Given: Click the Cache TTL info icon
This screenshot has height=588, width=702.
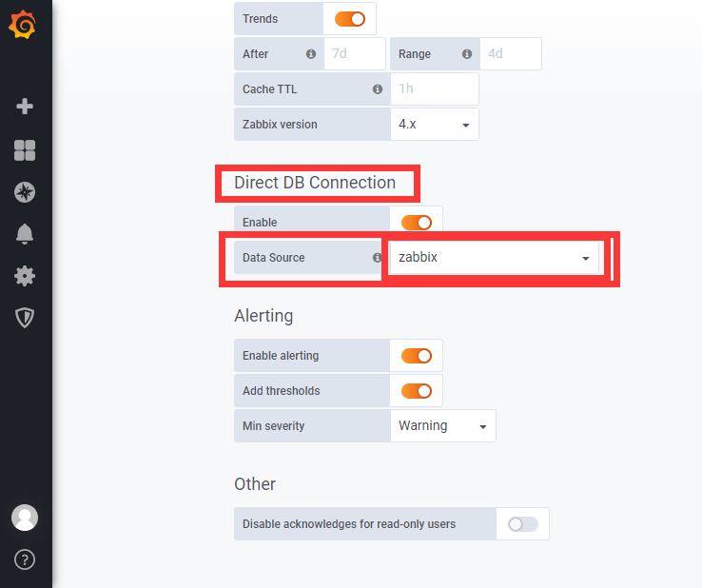Looking at the screenshot, I should tap(378, 89).
